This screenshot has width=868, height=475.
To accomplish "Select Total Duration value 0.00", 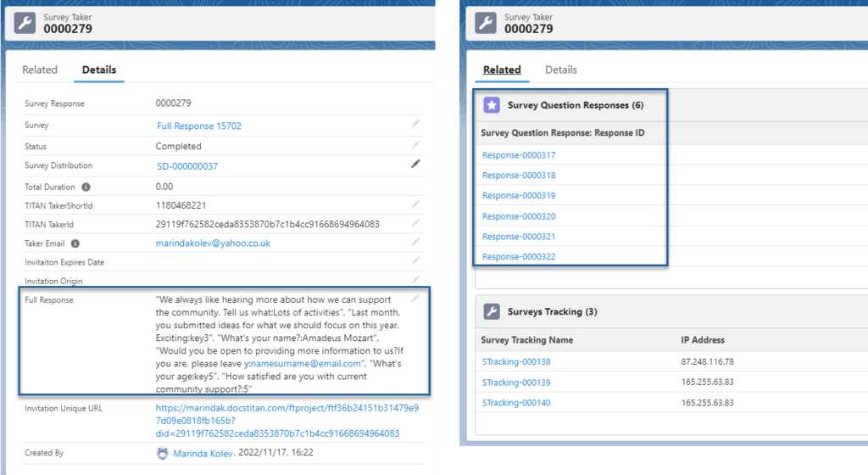I will (164, 187).
